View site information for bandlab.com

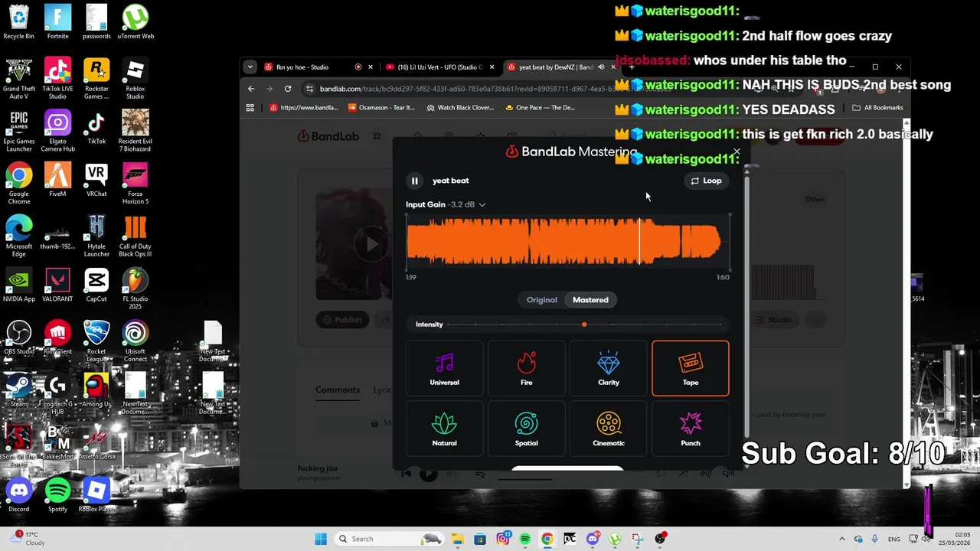pos(309,89)
